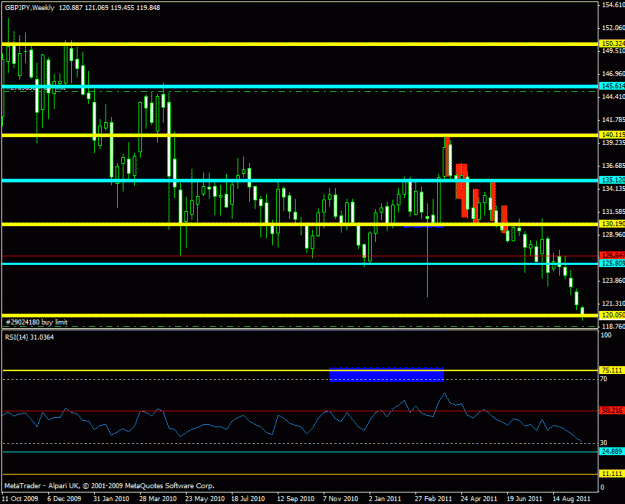The image size is (625, 504).
Task: Select the 130.190 yellow price label
Action: tap(613, 224)
